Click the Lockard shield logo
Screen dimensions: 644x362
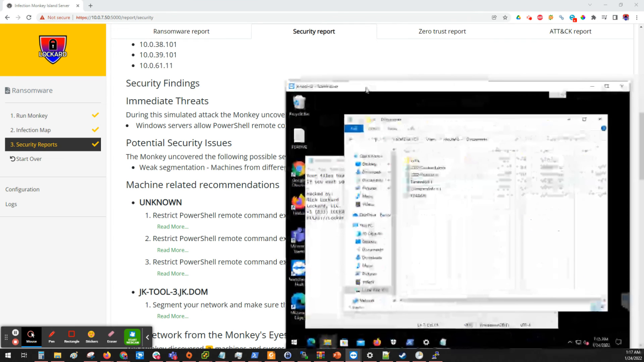point(52,50)
